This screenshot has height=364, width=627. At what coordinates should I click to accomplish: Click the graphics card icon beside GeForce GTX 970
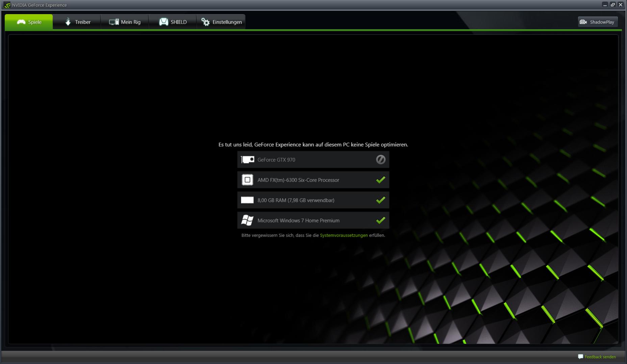coord(247,160)
